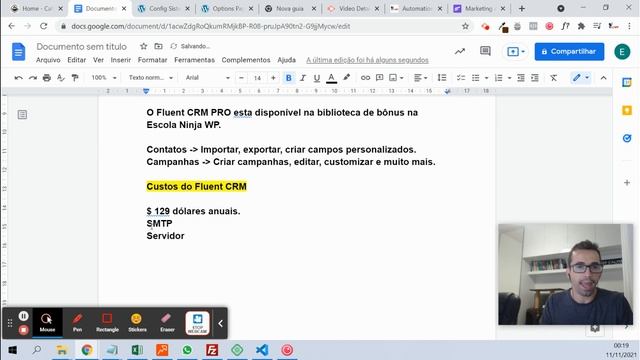640x360 pixels.
Task: Increase font size with plus button
Action: tap(273, 78)
